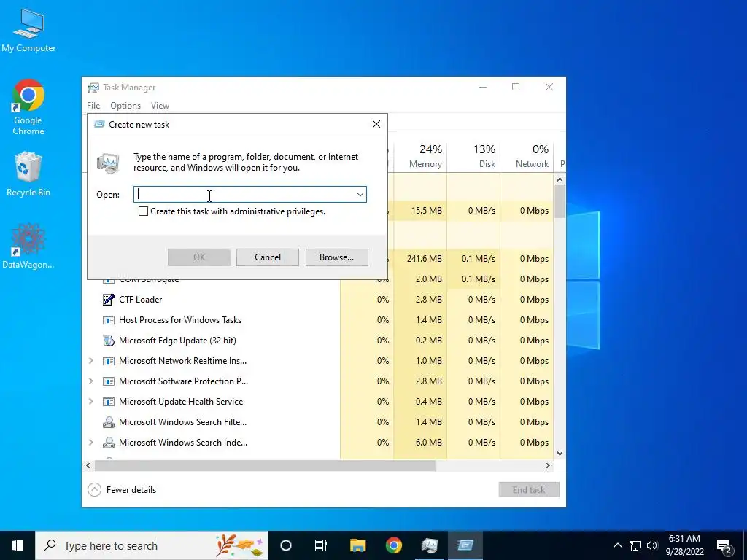The image size is (747, 560).
Task: Click the Task Manager title bar icon
Action: pyautogui.click(x=93, y=87)
